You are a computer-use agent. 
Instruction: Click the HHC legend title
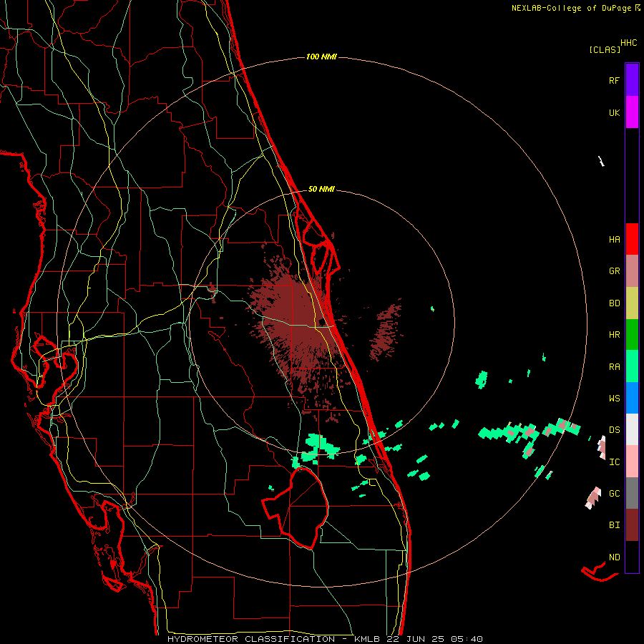[629, 43]
